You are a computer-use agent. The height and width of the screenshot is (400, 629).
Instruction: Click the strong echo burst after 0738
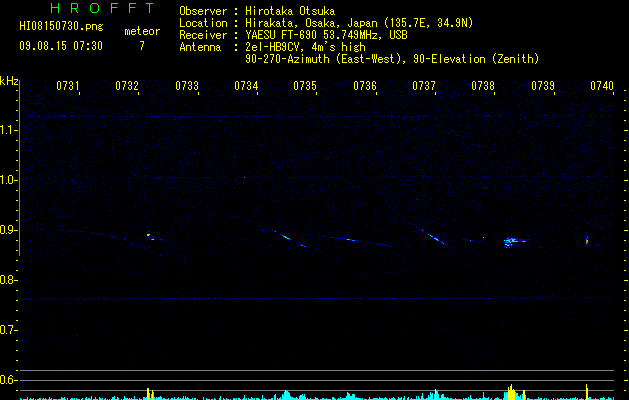pyautogui.click(x=514, y=242)
